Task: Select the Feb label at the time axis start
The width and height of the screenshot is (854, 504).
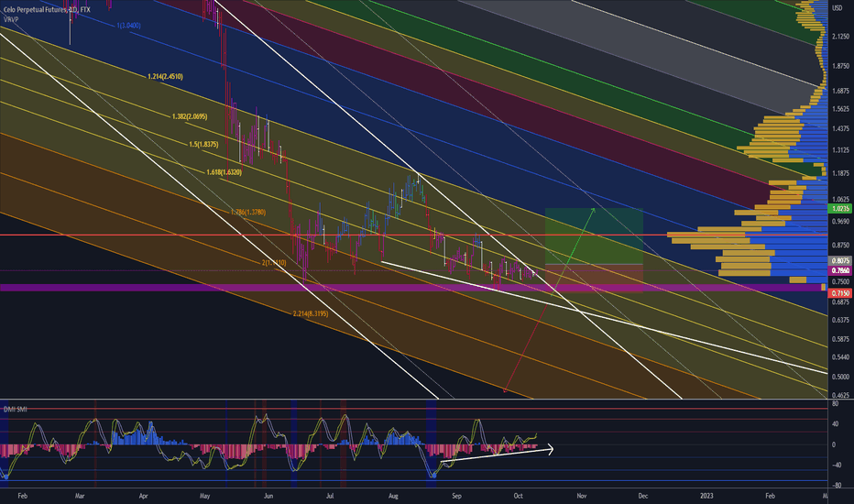Action: click(x=22, y=496)
